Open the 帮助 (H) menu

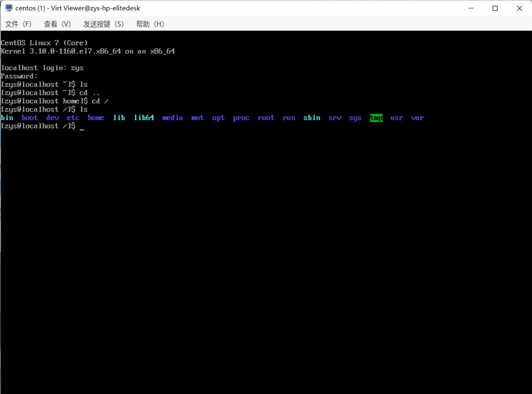click(150, 24)
